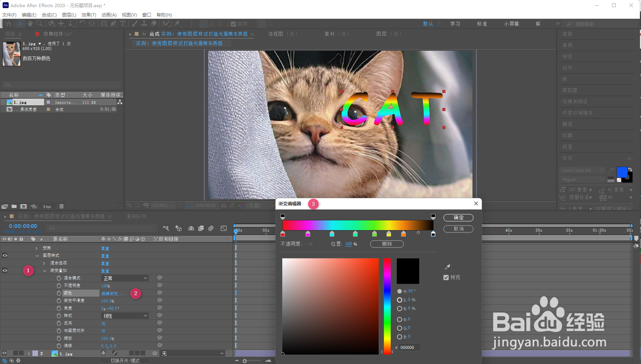The width and height of the screenshot is (641, 364).
Task: Hide the 渐变叠加 layer style eye
Action: point(5,270)
